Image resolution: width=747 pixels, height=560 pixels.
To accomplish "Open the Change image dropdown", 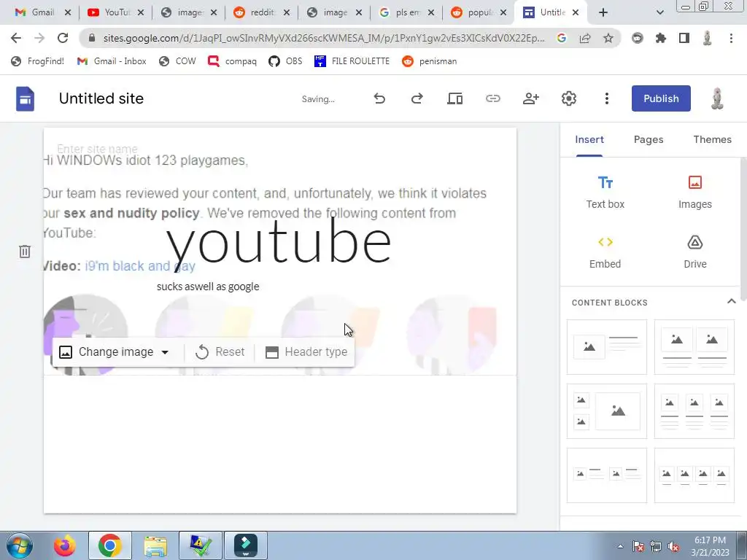I will [115, 352].
